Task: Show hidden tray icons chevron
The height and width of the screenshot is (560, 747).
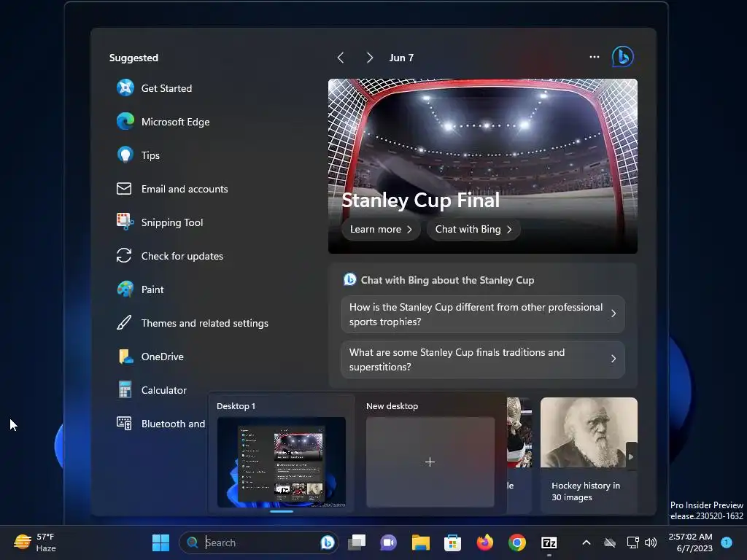Action: click(587, 542)
